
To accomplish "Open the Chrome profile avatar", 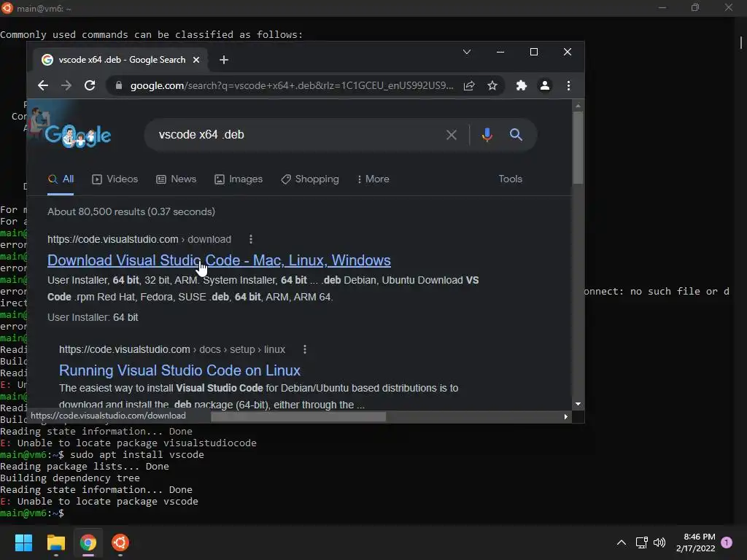I will coord(544,86).
